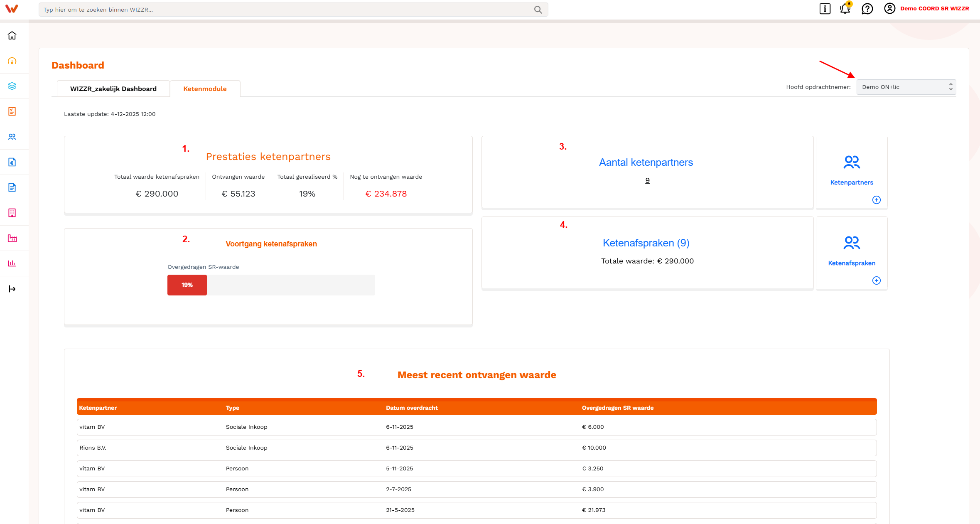Click the € 234.878 nog te ontvangen value
980x524 pixels.
pos(386,194)
